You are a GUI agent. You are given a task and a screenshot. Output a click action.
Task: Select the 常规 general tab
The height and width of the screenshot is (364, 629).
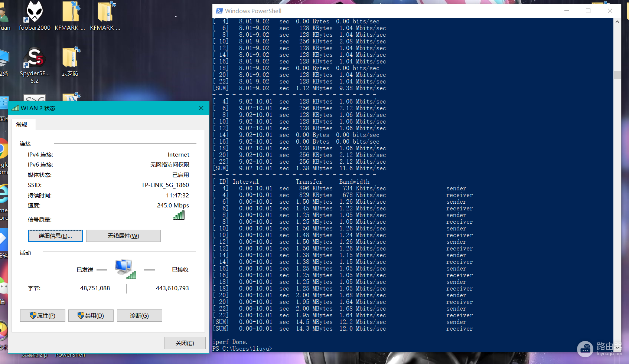coord(22,124)
